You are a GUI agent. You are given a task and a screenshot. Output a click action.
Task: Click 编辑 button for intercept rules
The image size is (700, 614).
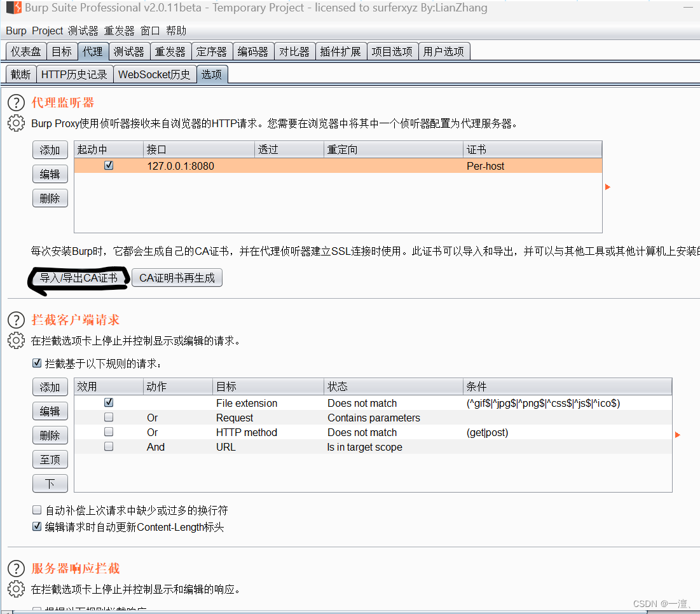(x=50, y=411)
